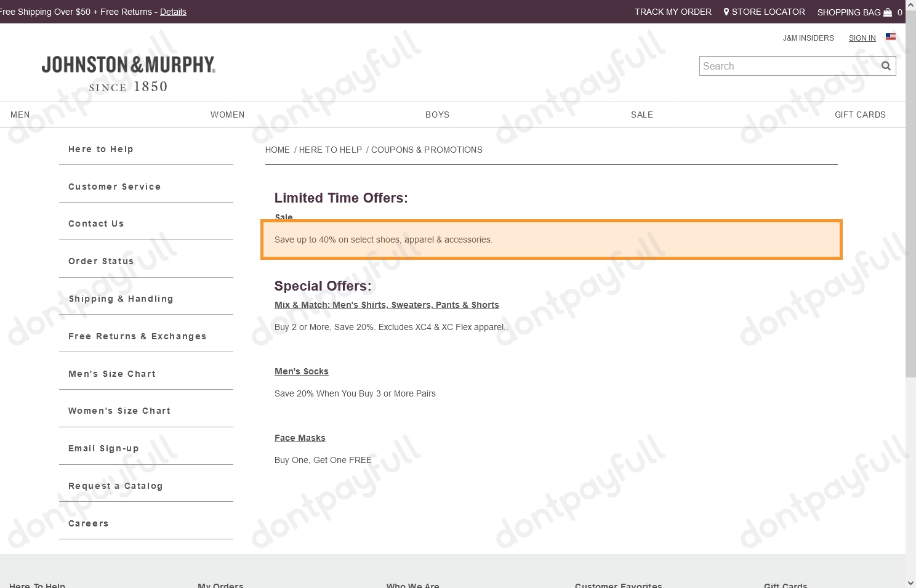The height and width of the screenshot is (588, 916).
Task: Open the Boys navigation menu
Action: point(438,115)
